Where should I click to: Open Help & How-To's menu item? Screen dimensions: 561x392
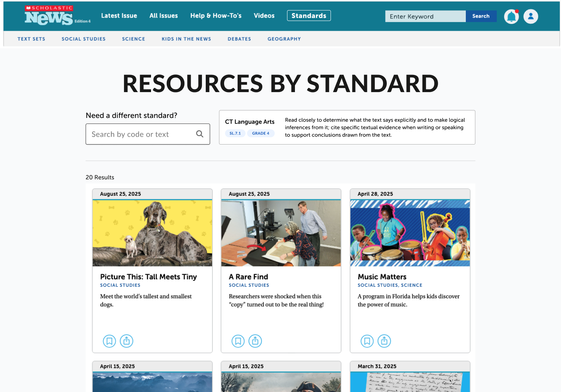(216, 16)
